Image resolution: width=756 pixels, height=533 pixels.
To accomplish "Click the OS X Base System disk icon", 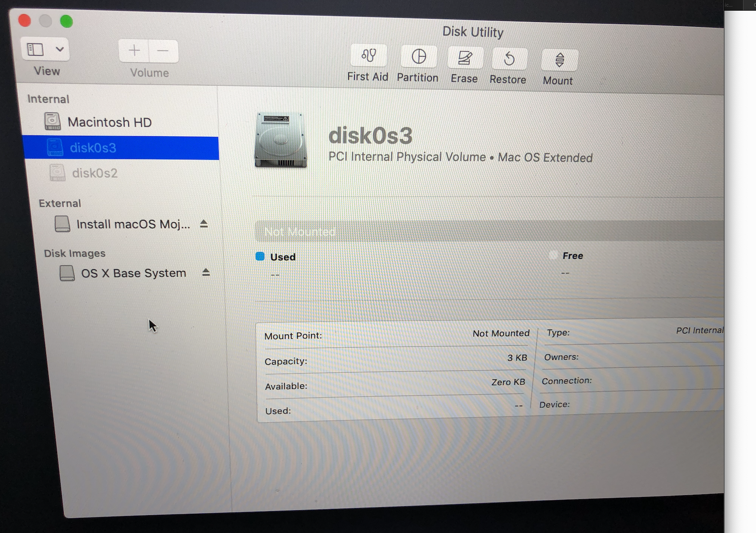I will click(67, 273).
